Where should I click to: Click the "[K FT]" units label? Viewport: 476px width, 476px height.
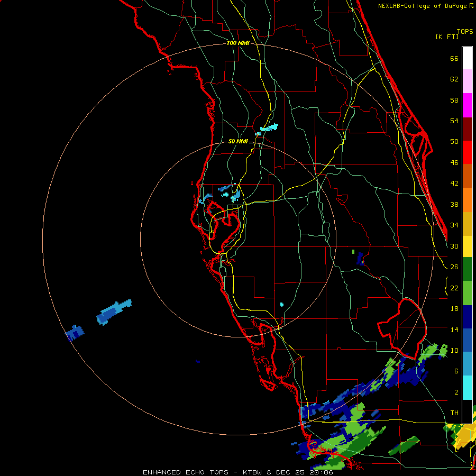coord(447,36)
